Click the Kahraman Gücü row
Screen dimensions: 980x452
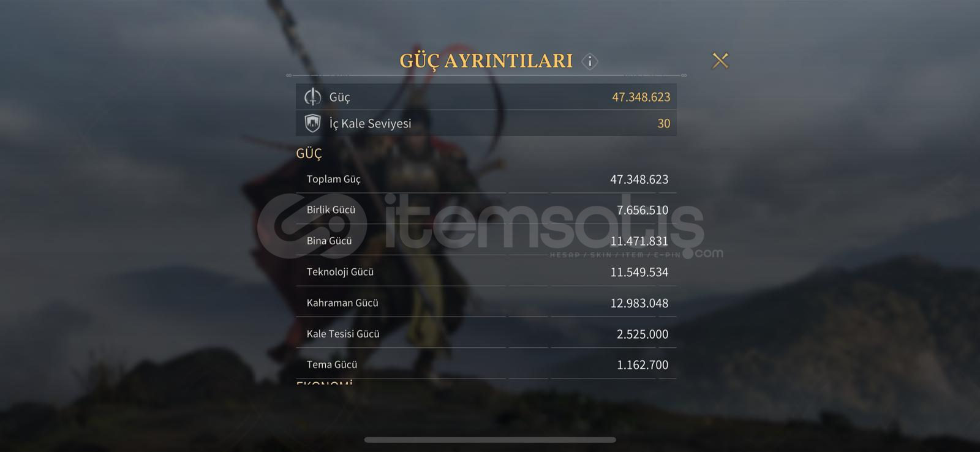tap(486, 303)
